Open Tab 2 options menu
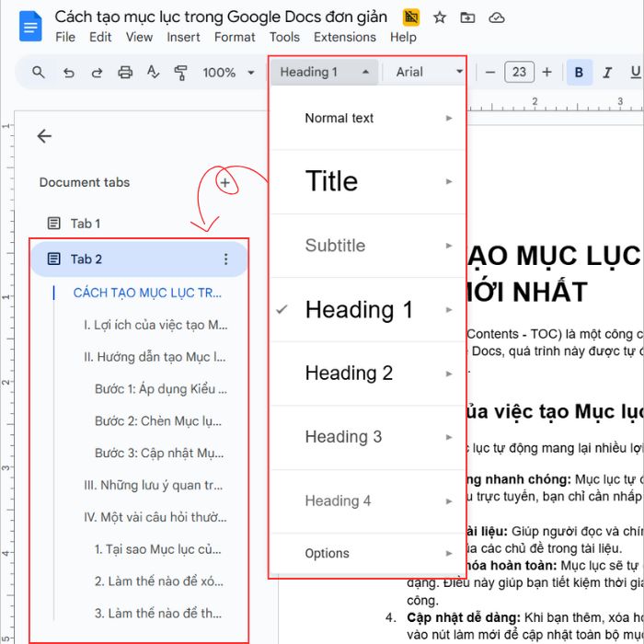Viewport: 644px width, 644px height. pyautogui.click(x=226, y=259)
